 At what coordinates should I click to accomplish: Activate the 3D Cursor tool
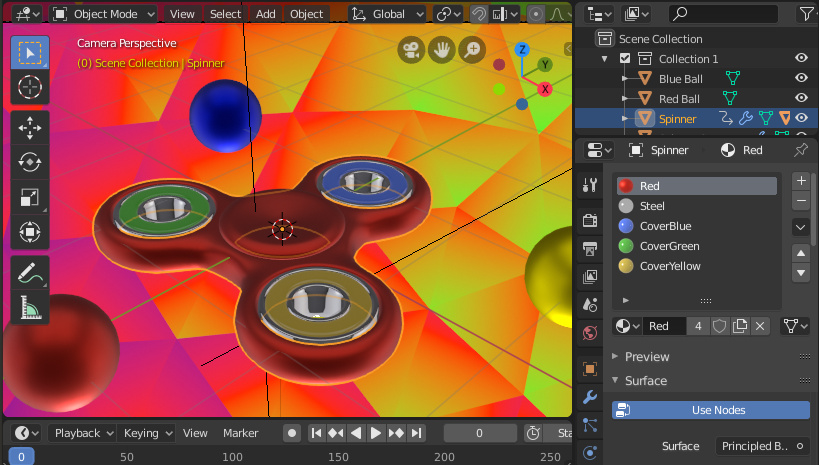pyautogui.click(x=30, y=87)
